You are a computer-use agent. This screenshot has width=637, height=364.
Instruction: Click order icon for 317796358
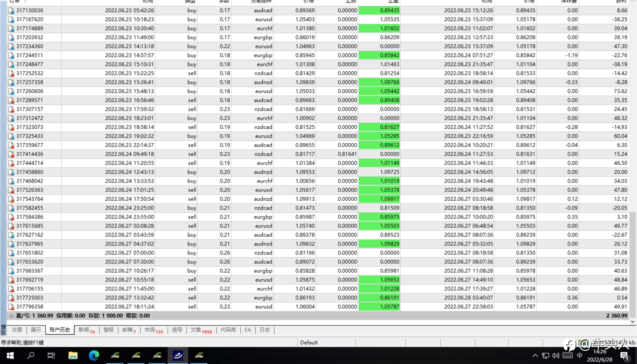click(11, 307)
